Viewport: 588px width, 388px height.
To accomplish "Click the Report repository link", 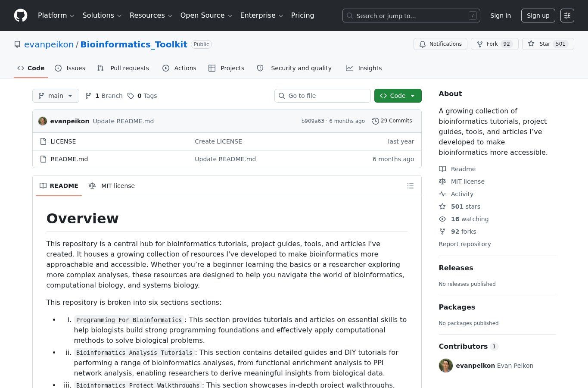I will point(465,244).
